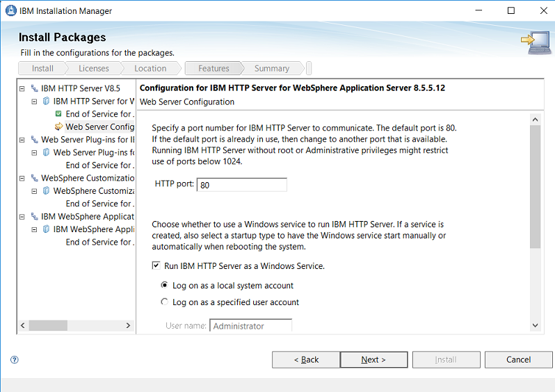Click the vertical scrollbar thumb in configuration panel
Viewport: 555px width, 392px height.
tap(536, 186)
